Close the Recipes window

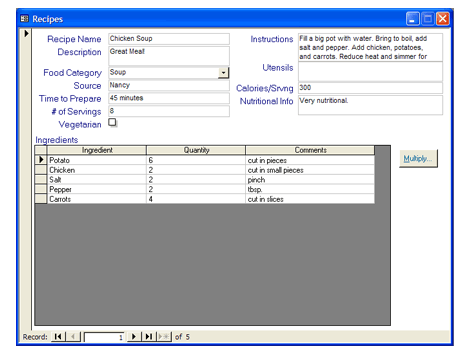coord(443,19)
